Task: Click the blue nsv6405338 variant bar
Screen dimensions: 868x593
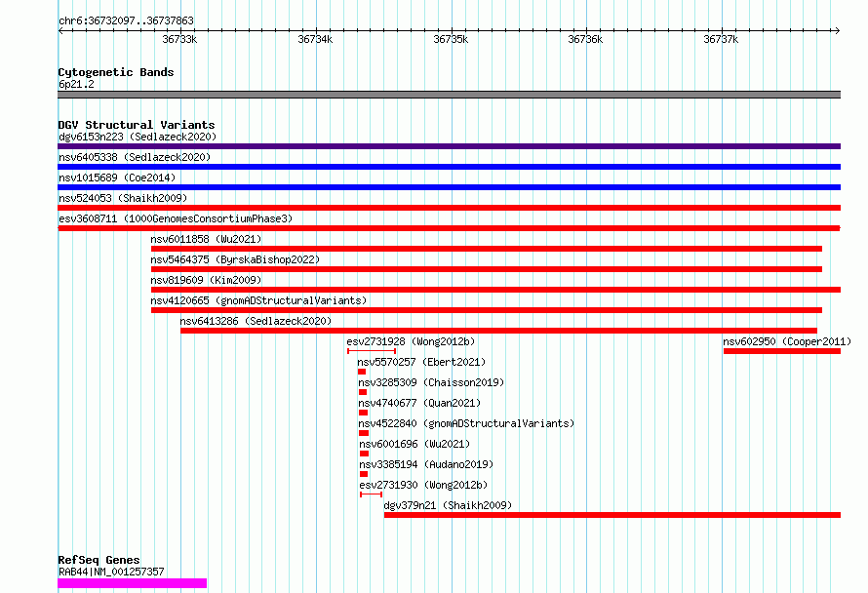Action: 449,167
